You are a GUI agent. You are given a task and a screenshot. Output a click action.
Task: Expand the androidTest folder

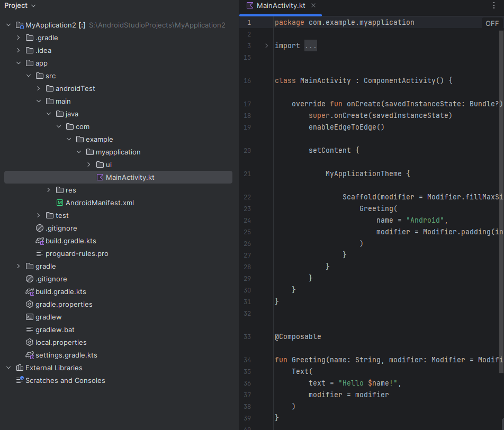pos(39,89)
